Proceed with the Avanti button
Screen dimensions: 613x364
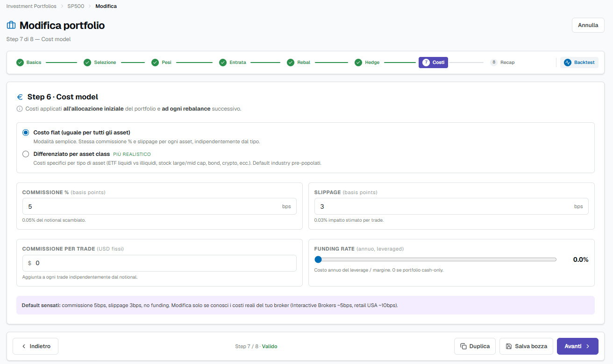pyautogui.click(x=577, y=346)
